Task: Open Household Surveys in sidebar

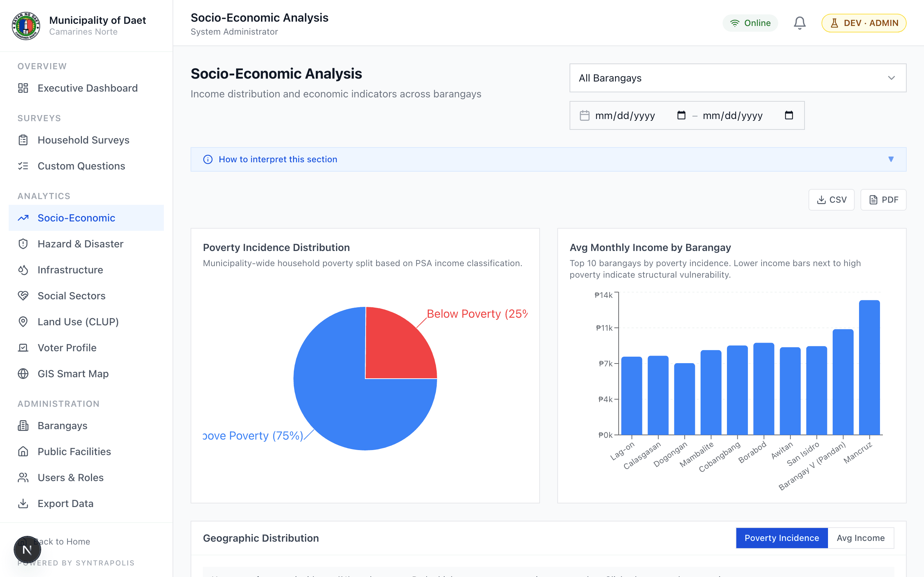Action: pyautogui.click(x=83, y=140)
